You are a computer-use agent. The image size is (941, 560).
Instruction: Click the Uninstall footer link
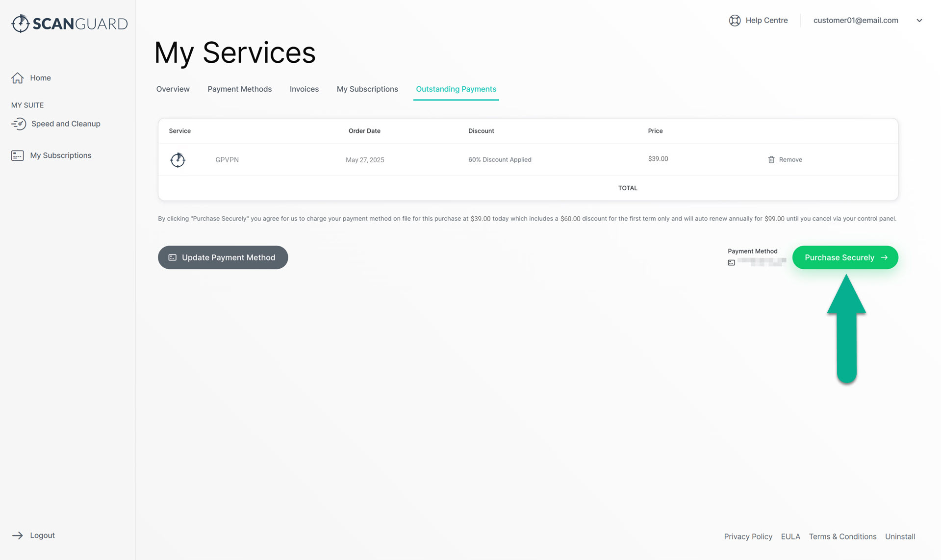tap(900, 536)
